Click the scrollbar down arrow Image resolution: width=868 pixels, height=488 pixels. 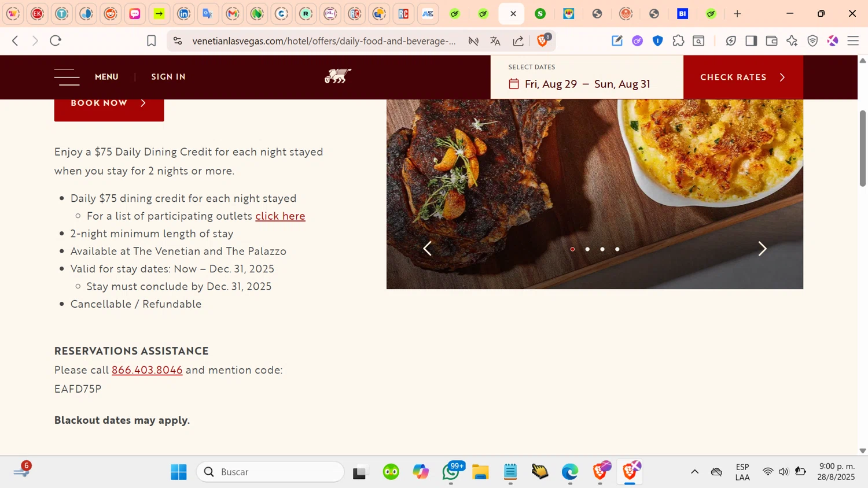[863, 451]
